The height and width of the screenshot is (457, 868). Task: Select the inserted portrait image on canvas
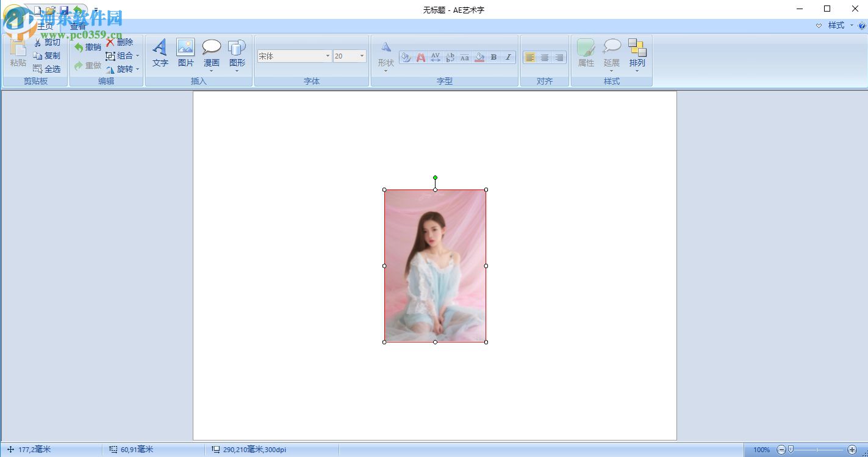(435, 266)
